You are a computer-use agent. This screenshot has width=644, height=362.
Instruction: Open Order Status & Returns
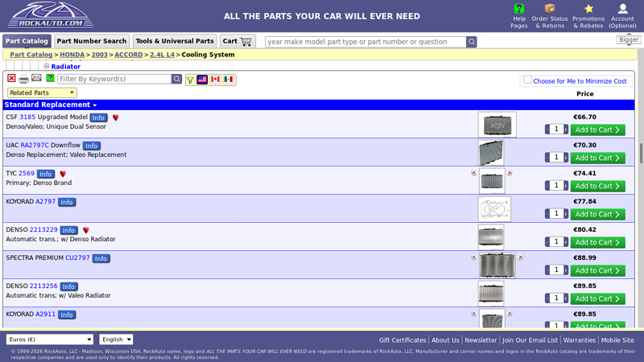(x=550, y=16)
